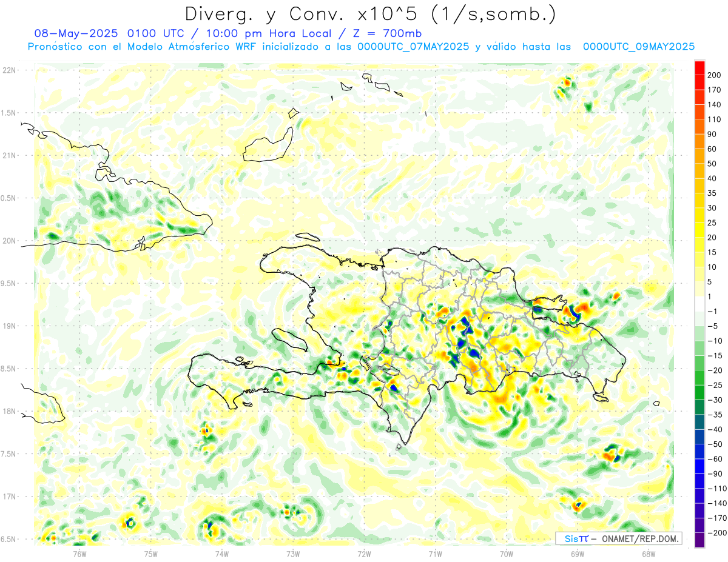
Task: Click the title 'Diverg. y Conv. x10^5 (1/s,somb.)'
Action: pos(370,14)
